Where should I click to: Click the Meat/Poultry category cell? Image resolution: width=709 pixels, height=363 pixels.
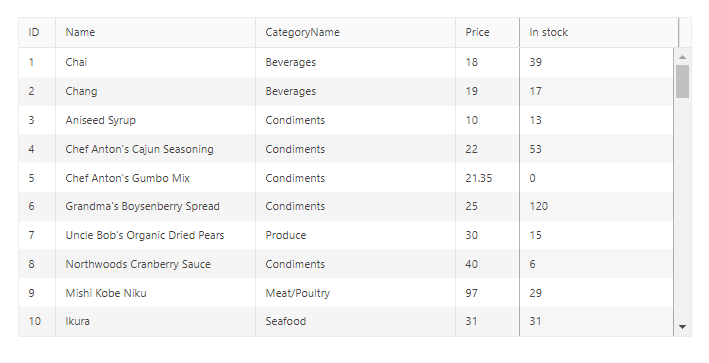355,293
